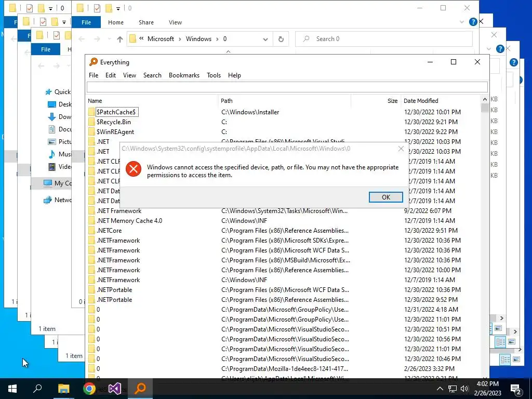Click Properties checkmark icon in Explorer title bar
The height and width of the screenshot is (399, 532).
click(97, 8)
